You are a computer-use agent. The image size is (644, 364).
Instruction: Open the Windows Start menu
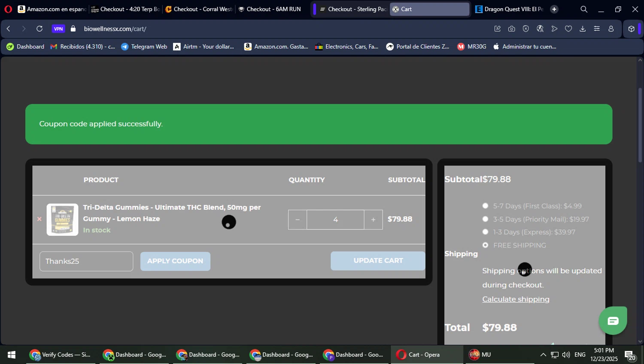(12, 355)
